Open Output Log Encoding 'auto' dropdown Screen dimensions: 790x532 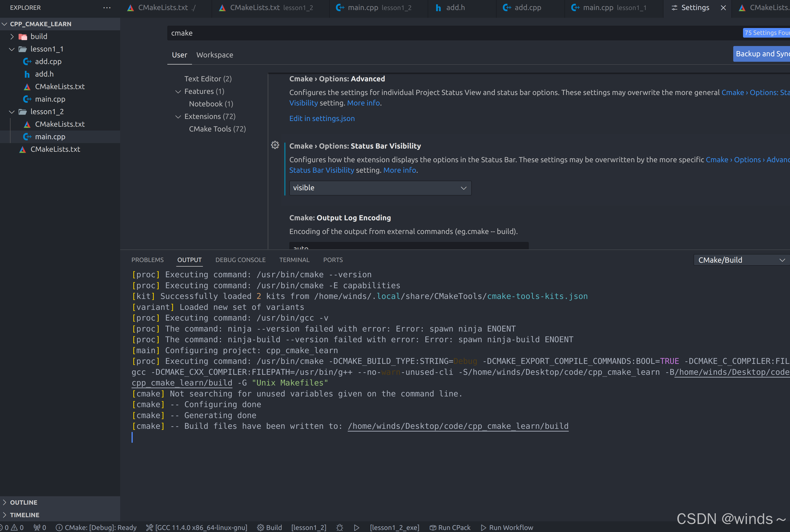coord(409,246)
